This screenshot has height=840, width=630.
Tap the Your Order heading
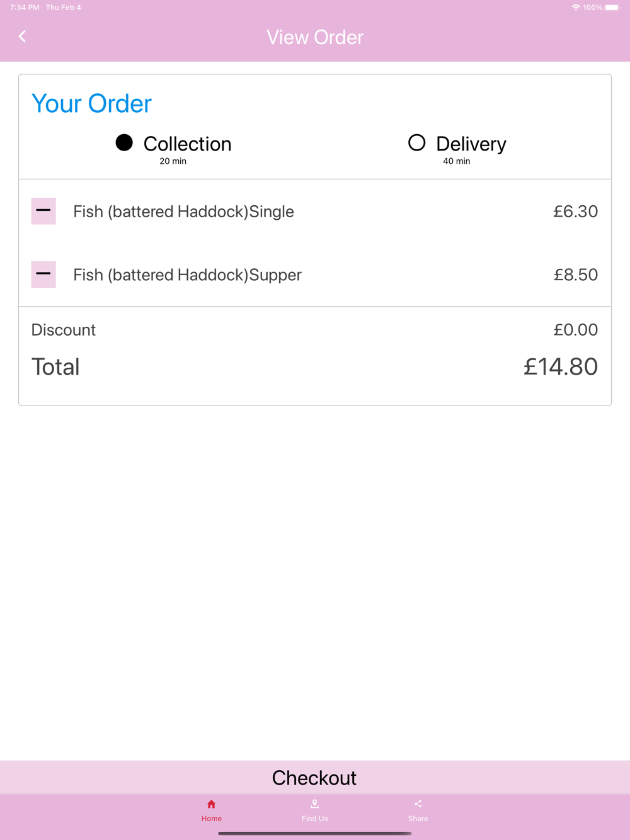(x=92, y=104)
